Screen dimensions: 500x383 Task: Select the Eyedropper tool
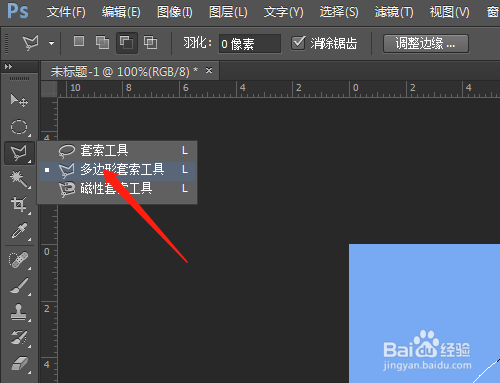tap(19, 231)
